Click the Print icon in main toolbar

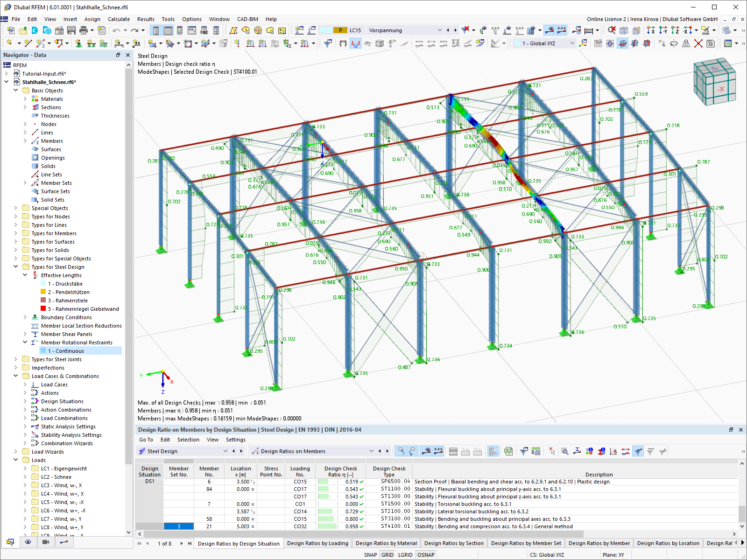pyautogui.click(x=84, y=30)
